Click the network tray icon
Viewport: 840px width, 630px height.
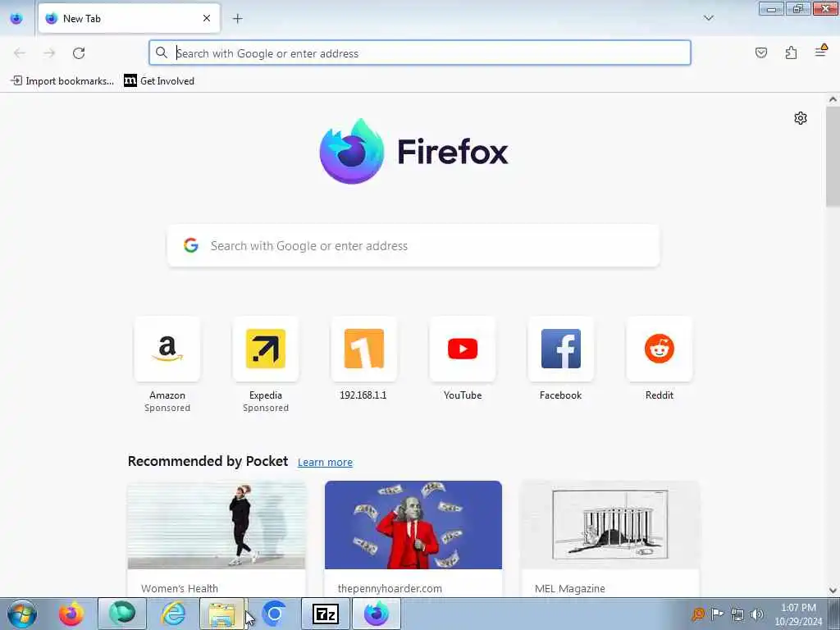(737, 614)
